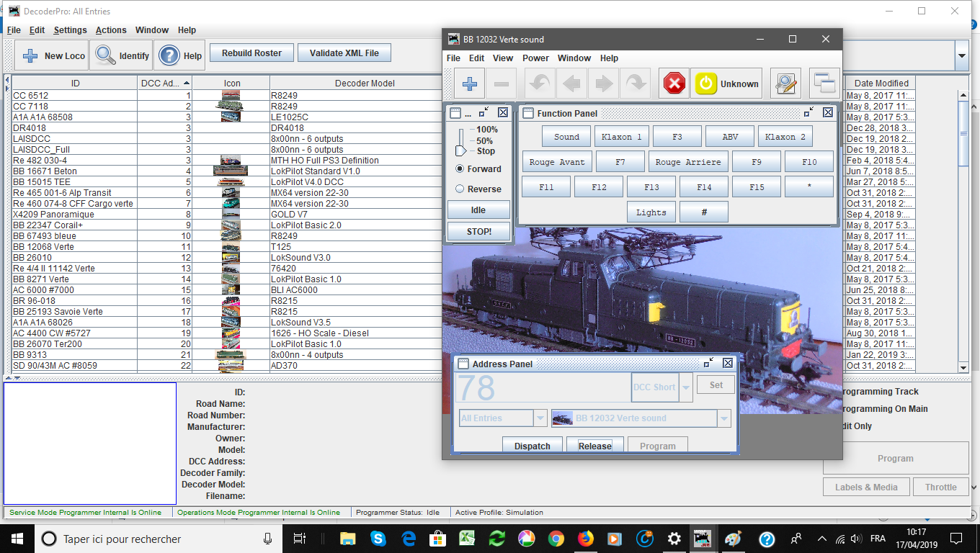Open Microsoft Store from the taskbar
980x553 pixels.
pos(437,539)
